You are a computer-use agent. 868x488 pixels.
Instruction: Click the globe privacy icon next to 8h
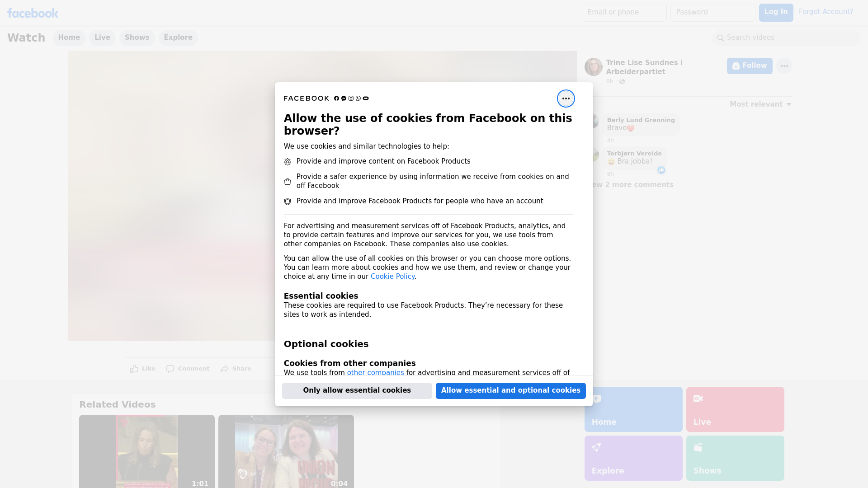[622, 81]
